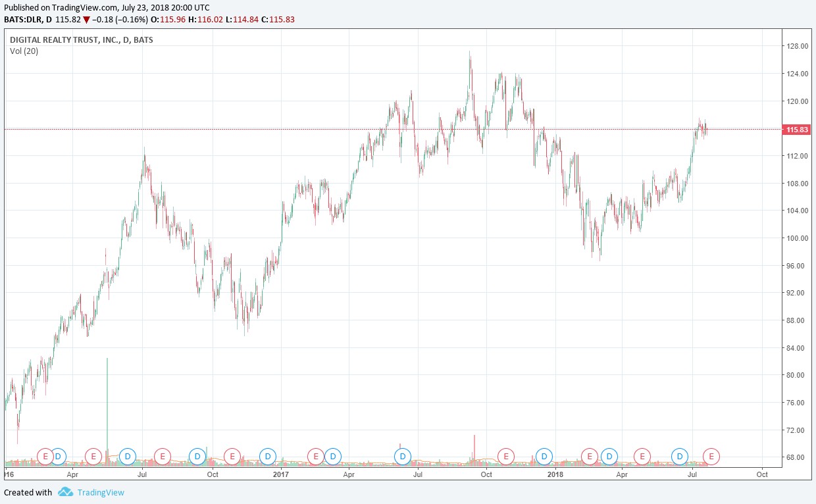This screenshot has height=504, width=816.
Task: Click the Digital Realty Trust chart title
Action: pyautogui.click(x=82, y=39)
